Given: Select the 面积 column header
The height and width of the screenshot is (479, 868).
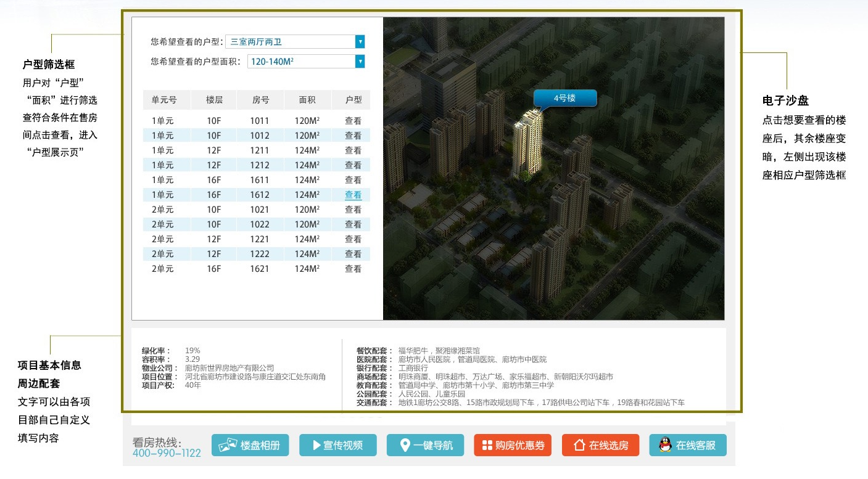Looking at the screenshot, I should click(x=307, y=100).
